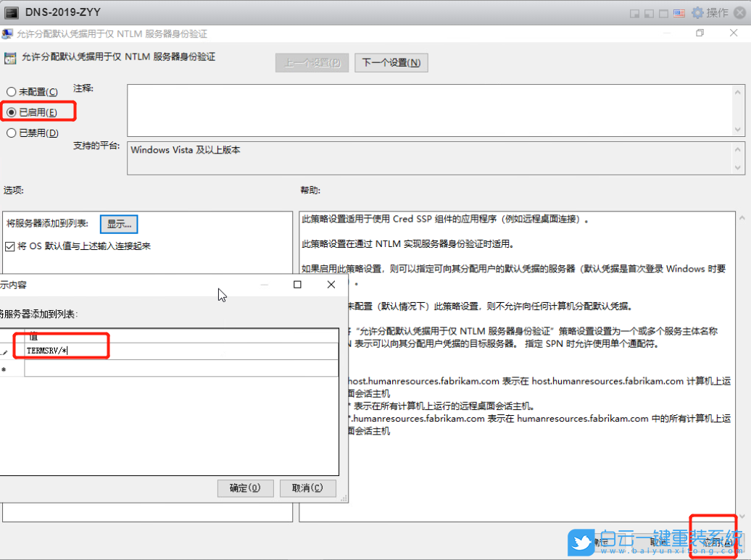The width and height of the screenshot is (751, 560).
Task: Click the middle grayed display icon in title bar
Action: (x=649, y=12)
